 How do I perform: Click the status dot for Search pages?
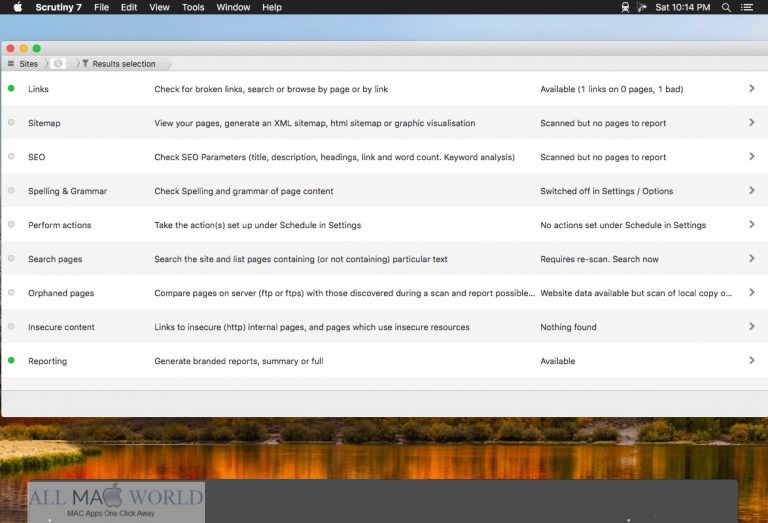pos(11,259)
